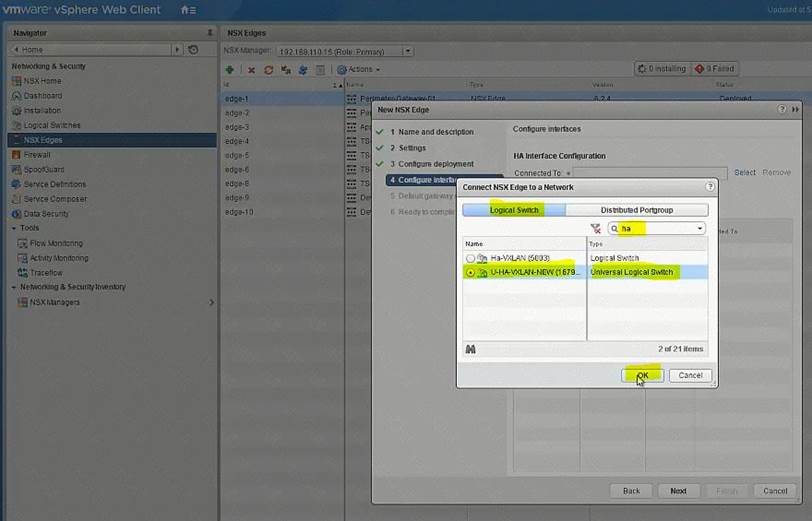Pin the Navigator panel
Screen dimensions: 812x521
click(208, 33)
